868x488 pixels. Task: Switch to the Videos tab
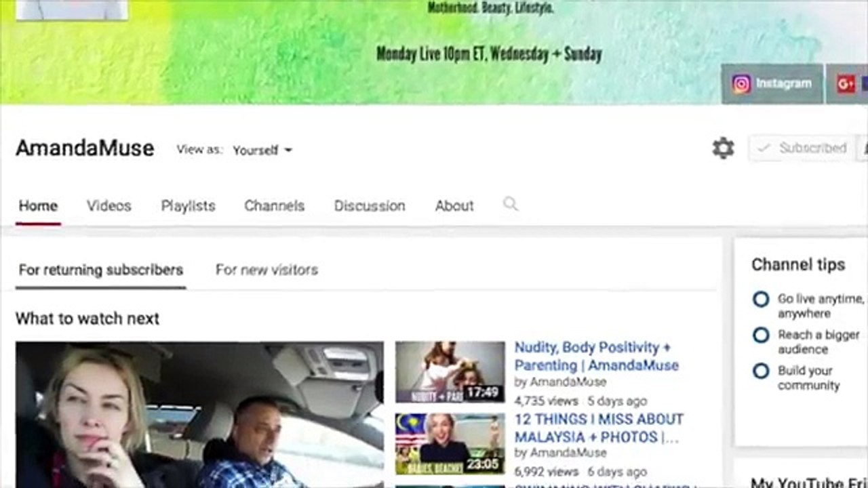(x=109, y=206)
